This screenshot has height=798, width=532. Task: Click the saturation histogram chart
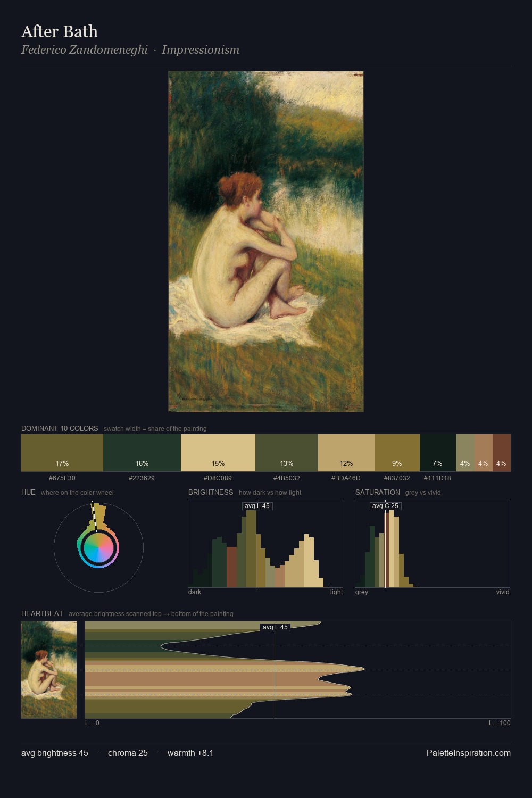(x=433, y=544)
